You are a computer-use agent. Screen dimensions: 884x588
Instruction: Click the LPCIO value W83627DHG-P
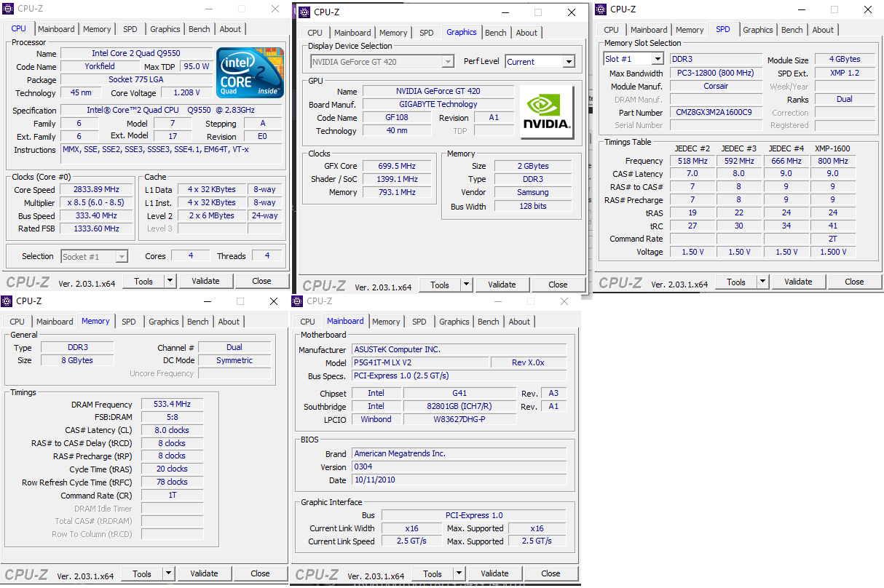459,419
